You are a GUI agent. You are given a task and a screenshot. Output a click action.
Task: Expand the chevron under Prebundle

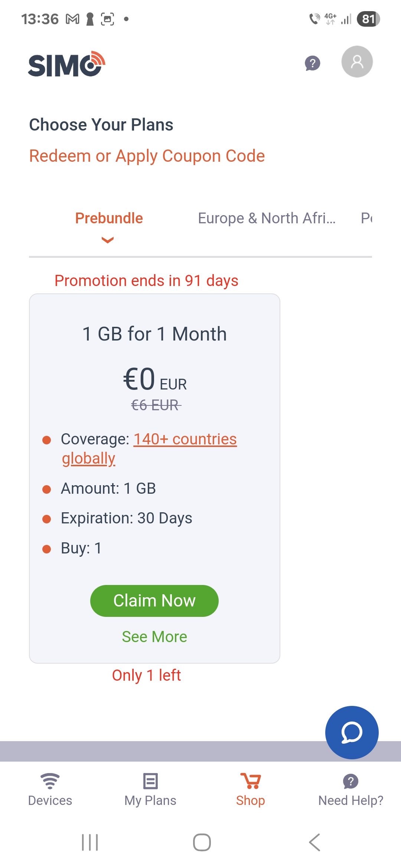coord(108,240)
